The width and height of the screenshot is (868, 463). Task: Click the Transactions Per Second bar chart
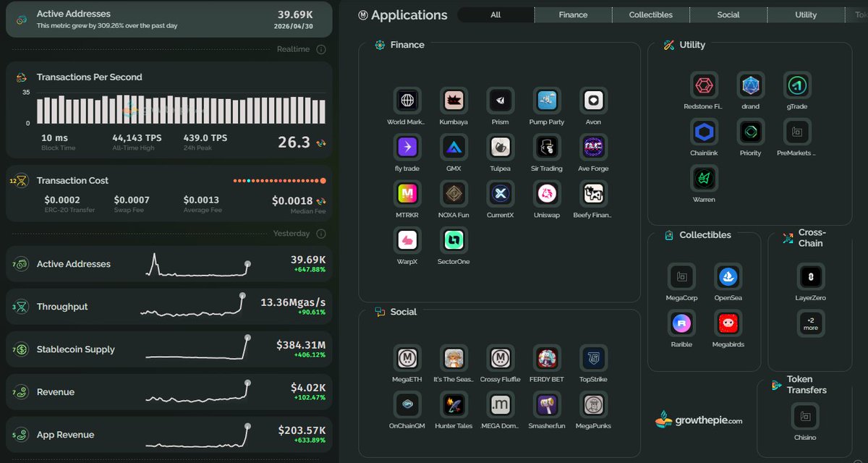(181, 109)
